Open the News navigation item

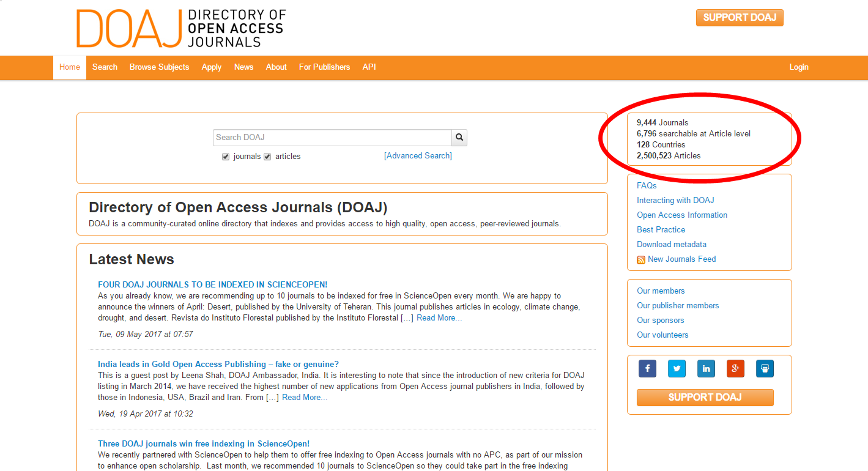coord(243,67)
